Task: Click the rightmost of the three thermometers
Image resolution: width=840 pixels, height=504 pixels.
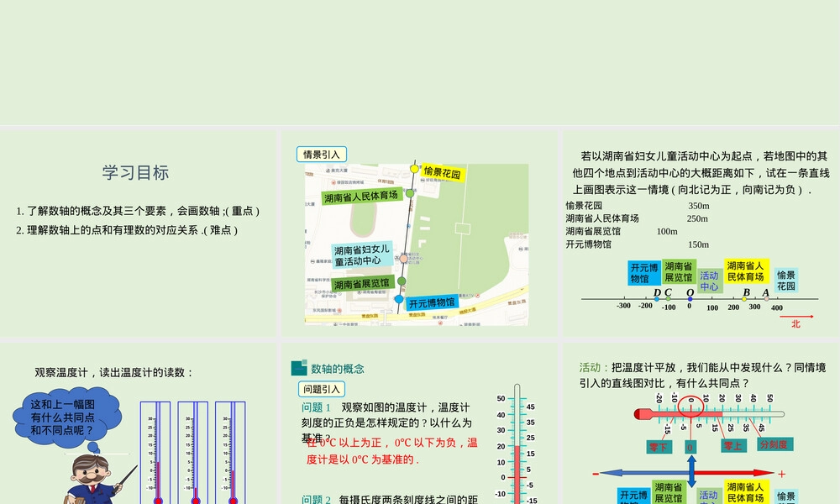Action: click(x=230, y=453)
